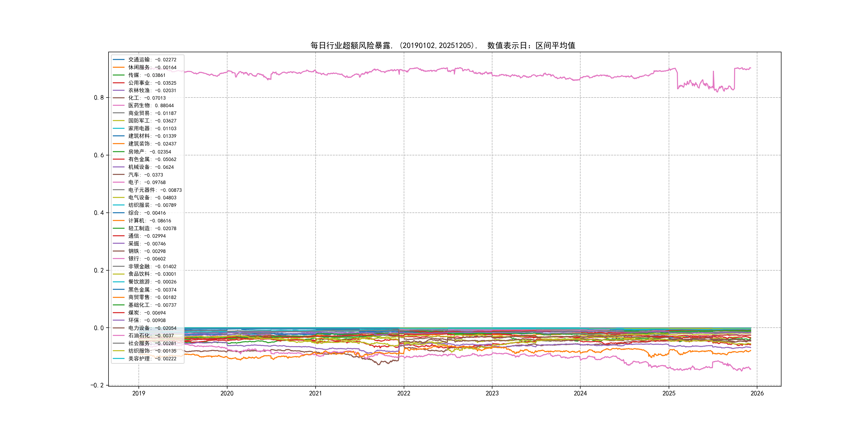The height and width of the screenshot is (434, 868).
Task: Click the 电力设备 legend entry label
Action: [x=152, y=328]
